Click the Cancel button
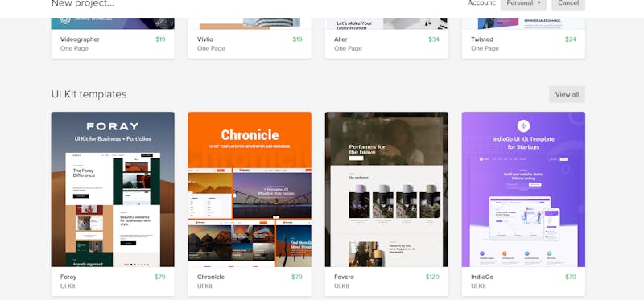 point(568,4)
